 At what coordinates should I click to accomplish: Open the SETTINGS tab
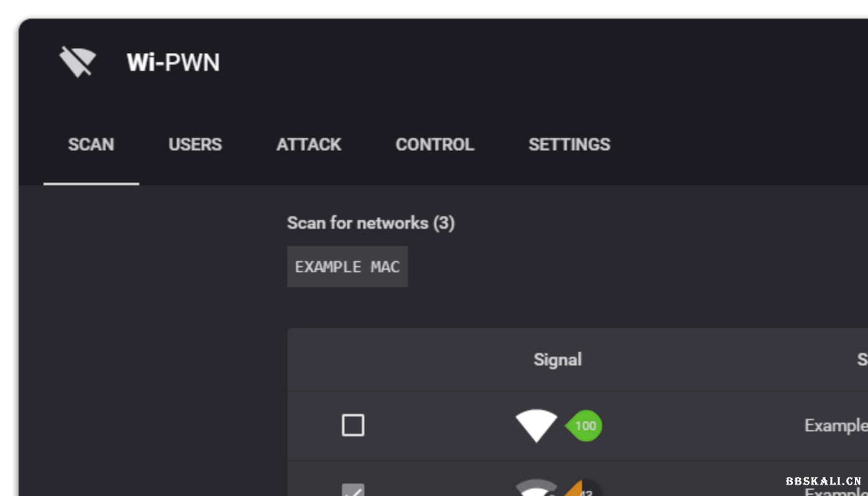click(x=569, y=145)
